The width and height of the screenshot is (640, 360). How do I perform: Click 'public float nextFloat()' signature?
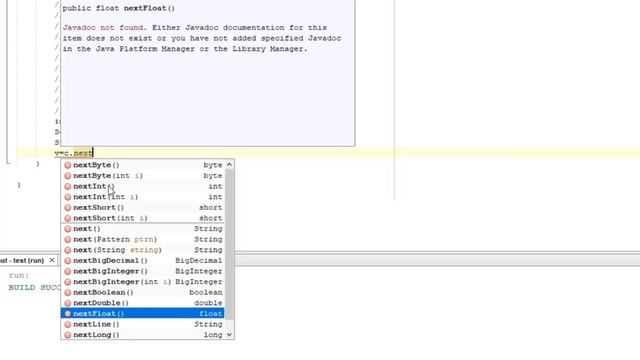tap(119, 8)
